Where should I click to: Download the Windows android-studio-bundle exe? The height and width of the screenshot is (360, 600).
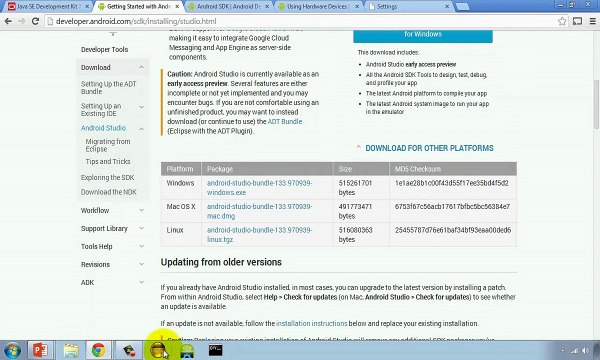tap(259, 187)
